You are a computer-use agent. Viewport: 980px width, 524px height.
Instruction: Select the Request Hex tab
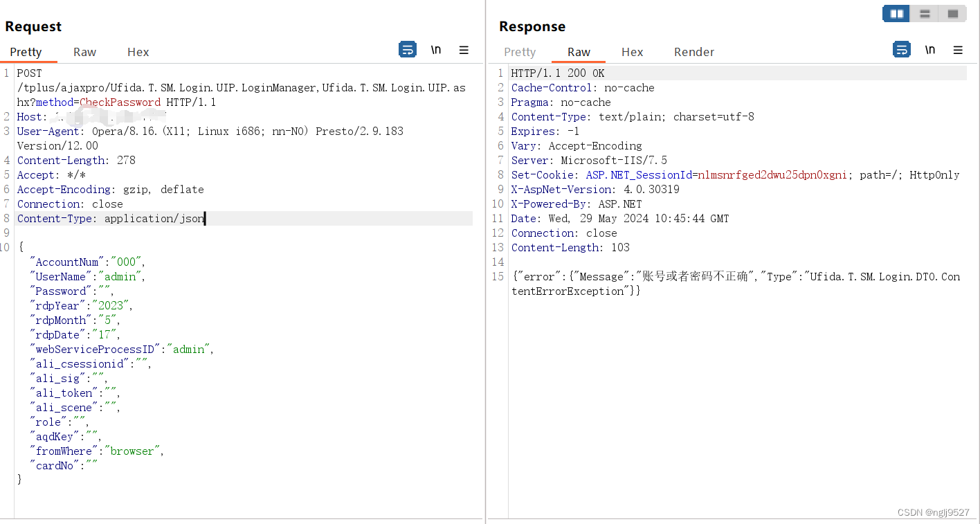pos(138,52)
